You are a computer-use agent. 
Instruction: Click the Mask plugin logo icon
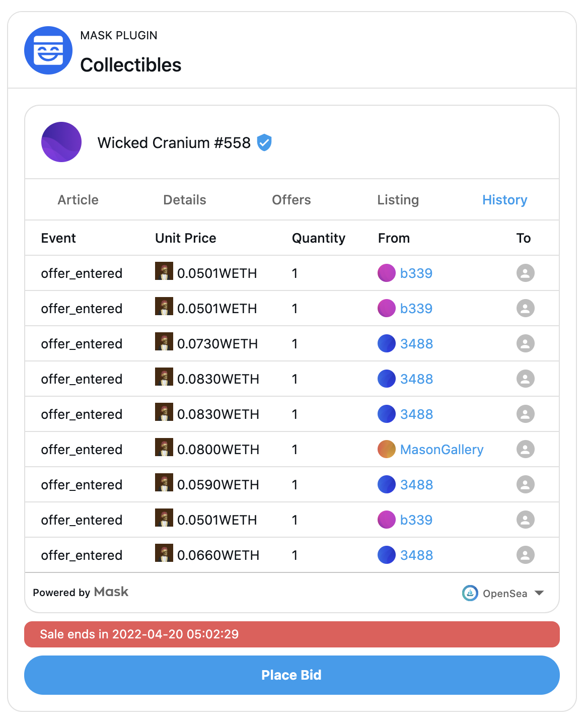[48, 50]
